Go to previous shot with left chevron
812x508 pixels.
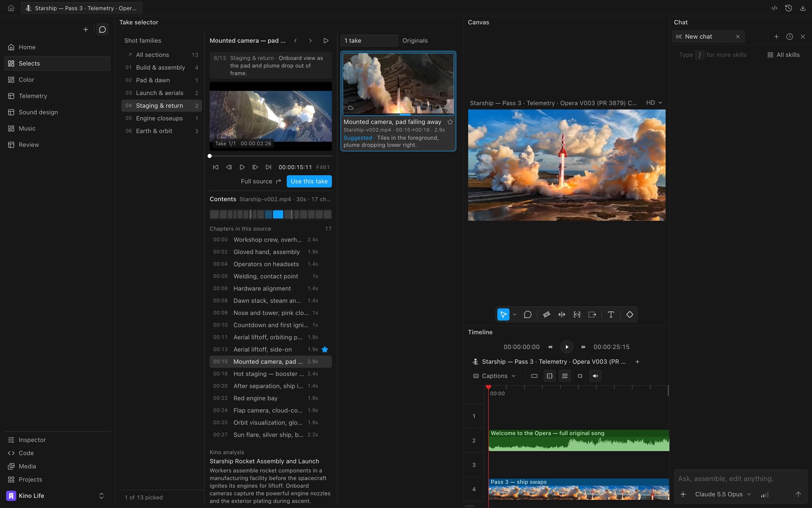tap(295, 41)
